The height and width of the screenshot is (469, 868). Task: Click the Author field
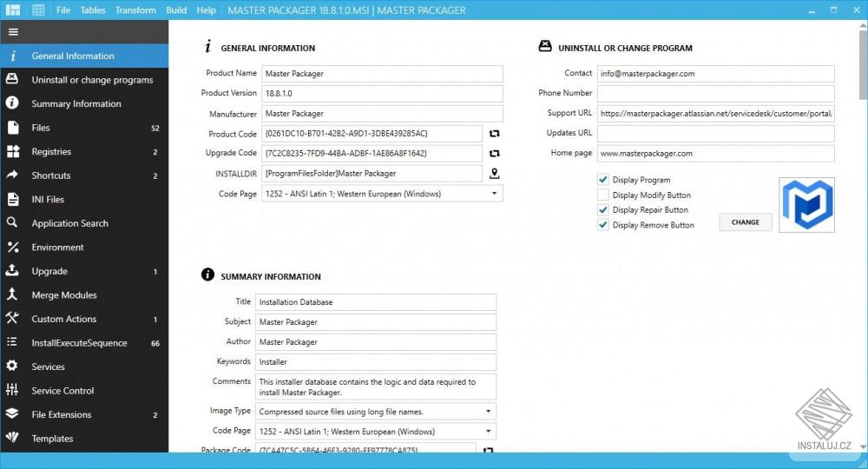[376, 341]
